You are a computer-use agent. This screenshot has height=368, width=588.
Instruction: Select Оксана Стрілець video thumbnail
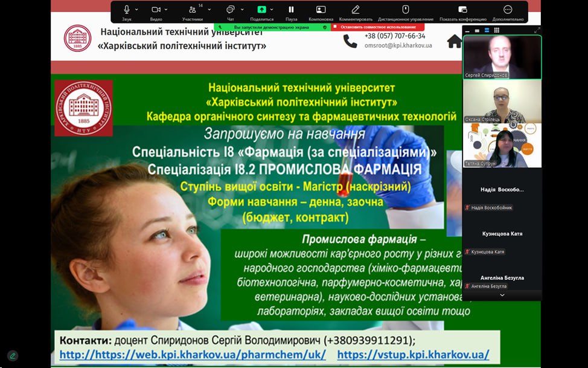coord(502,102)
